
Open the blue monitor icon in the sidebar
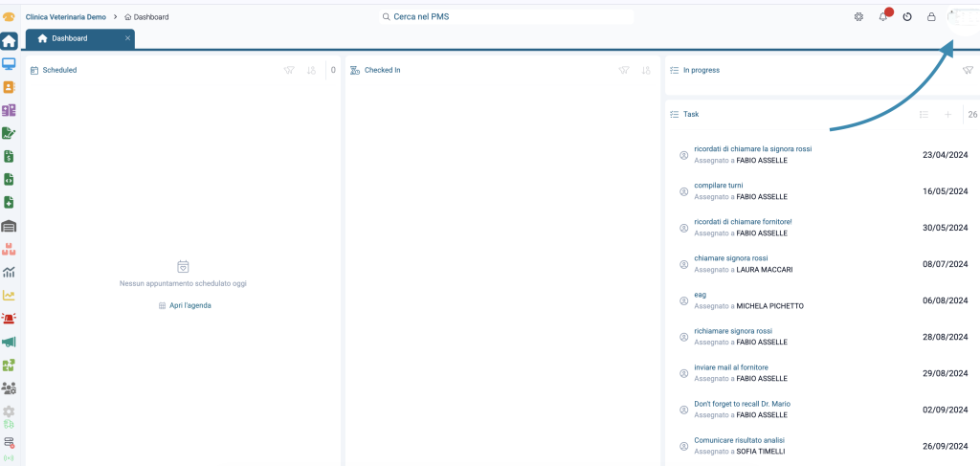coord(9,64)
